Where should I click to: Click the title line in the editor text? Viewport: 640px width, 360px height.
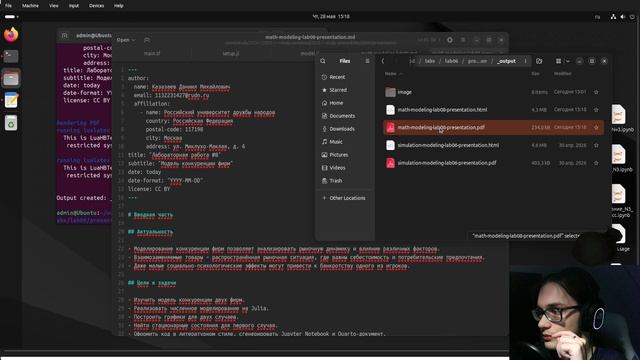[x=174, y=155]
